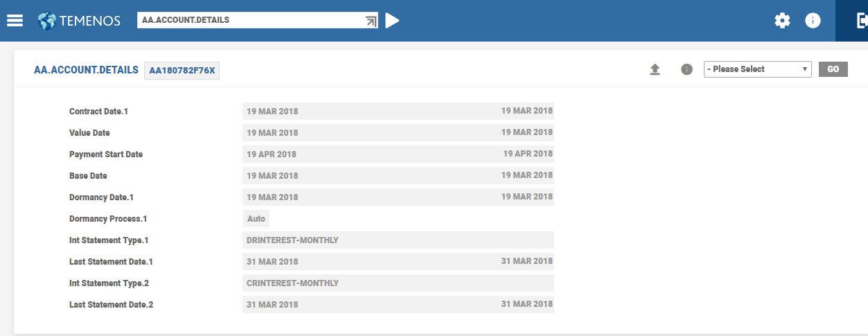
Task: Open settings via the gear icon
Action: point(782,21)
